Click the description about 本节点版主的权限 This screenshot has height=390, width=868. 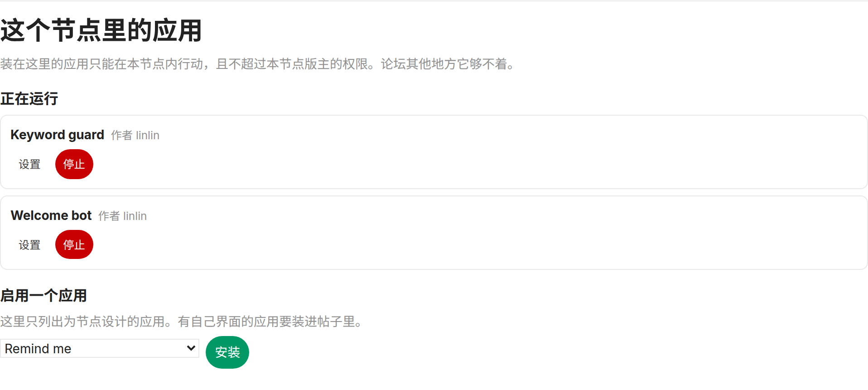[257, 64]
